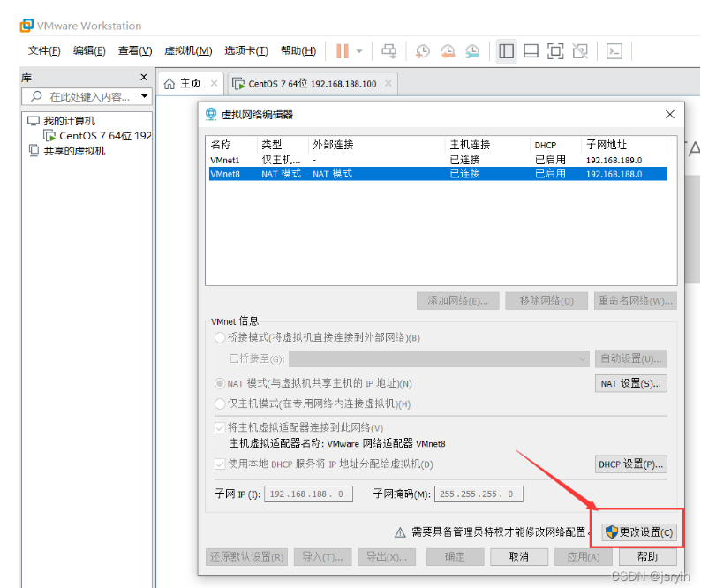Open the dropdown arrow next to Pause
Image resolution: width=701 pixels, height=588 pixels.
(x=359, y=51)
